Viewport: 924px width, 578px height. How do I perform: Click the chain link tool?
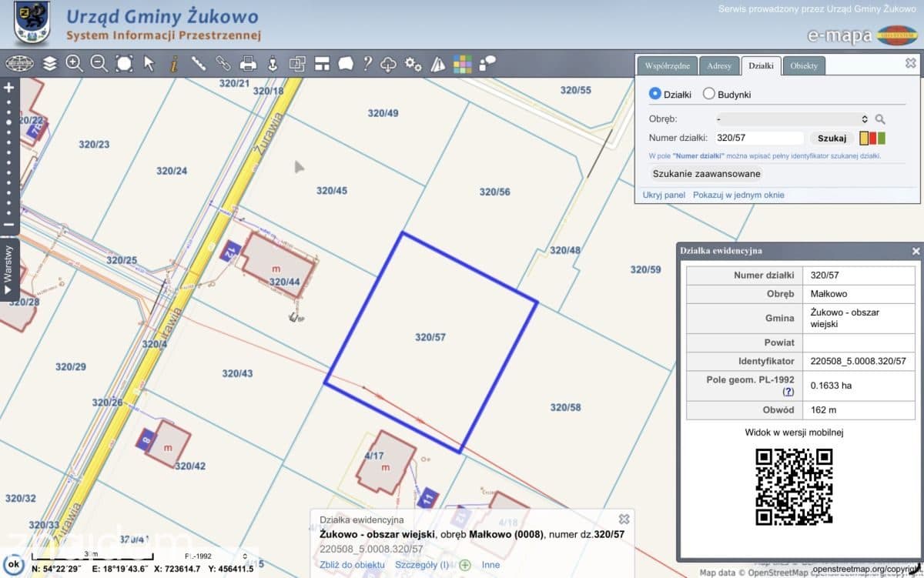click(x=223, y=64)
